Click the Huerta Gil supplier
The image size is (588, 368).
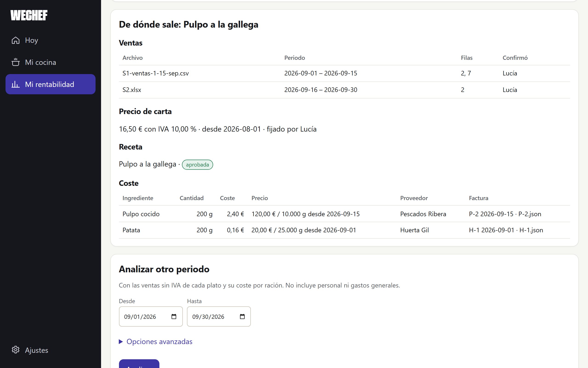click(x=415, y=230)
